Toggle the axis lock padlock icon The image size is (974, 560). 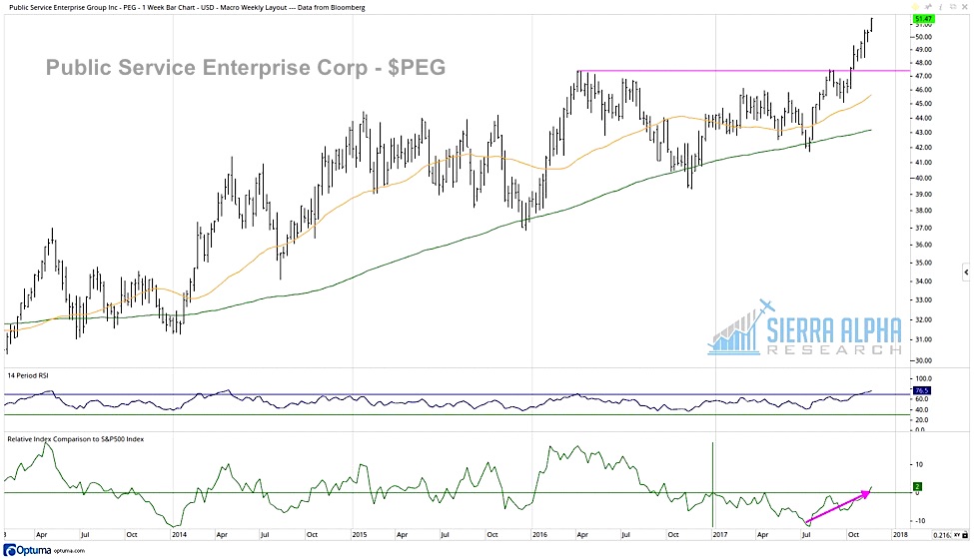(965, 535)
